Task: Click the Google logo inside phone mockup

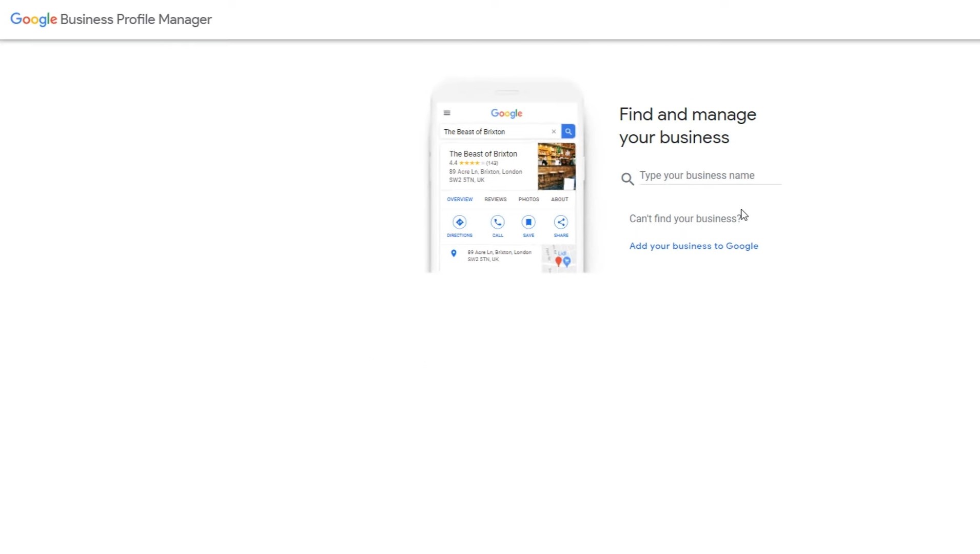Action: pos(506,113)
